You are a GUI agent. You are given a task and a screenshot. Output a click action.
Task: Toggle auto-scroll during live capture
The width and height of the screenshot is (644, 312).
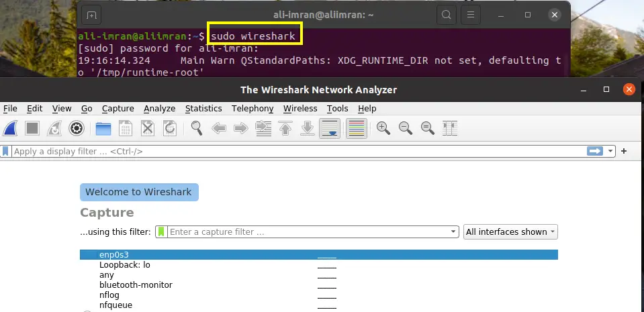330,129
